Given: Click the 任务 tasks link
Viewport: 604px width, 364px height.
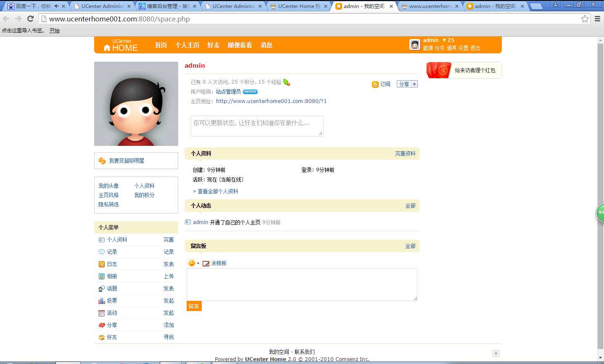Looking at the screenshot, I should pyautogui.click(x=440, y=48).
